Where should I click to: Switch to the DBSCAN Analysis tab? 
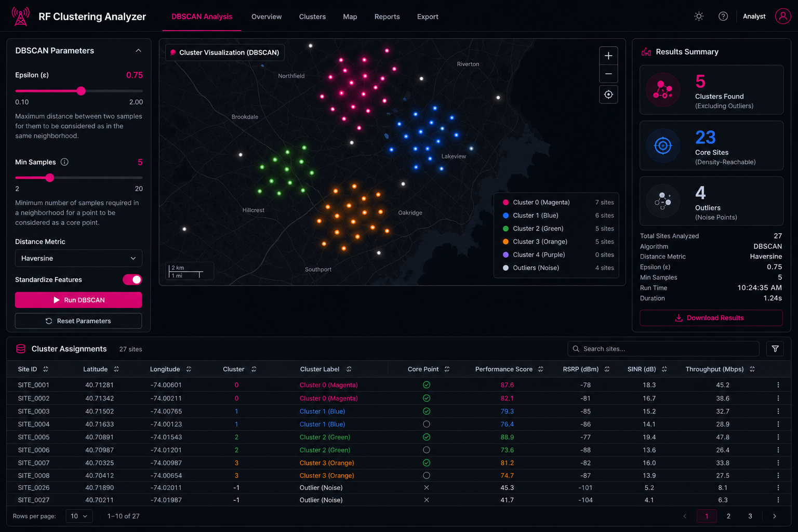coord(202,17)
